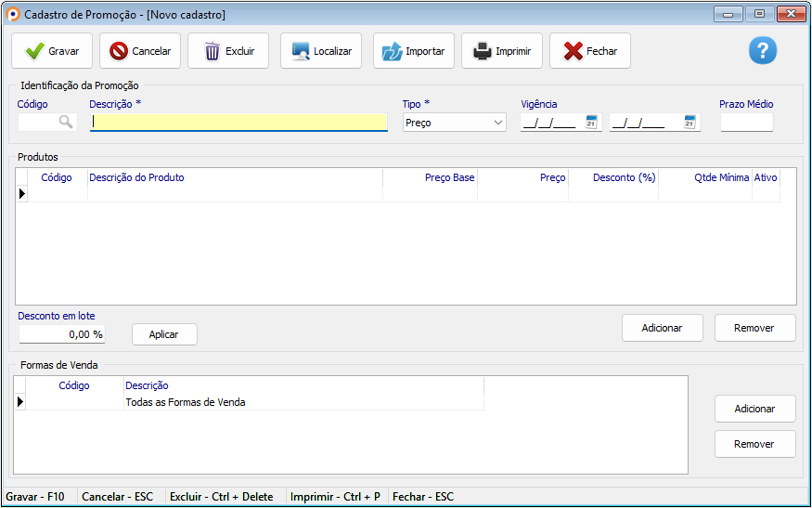Viewport: 812px width, 508px height.
Task: Click the Fechar red X button
Action: [x=590, y=51]
